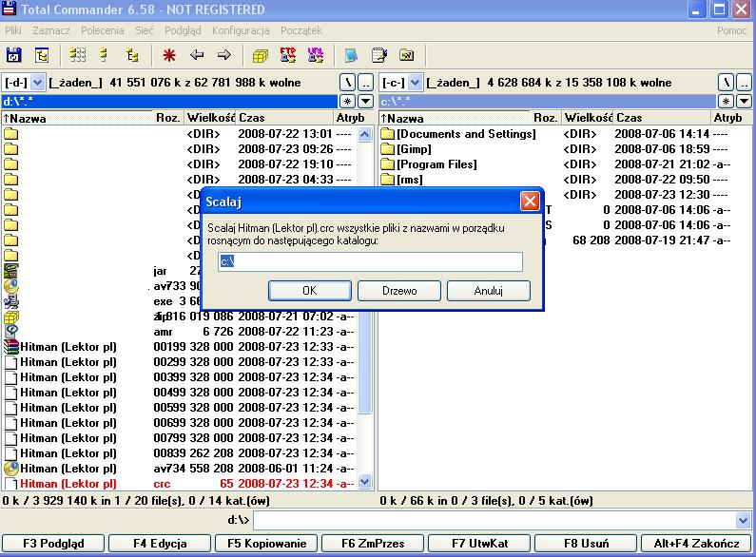Click the Drzewo button in the dialog

click(x=398, y=290)
